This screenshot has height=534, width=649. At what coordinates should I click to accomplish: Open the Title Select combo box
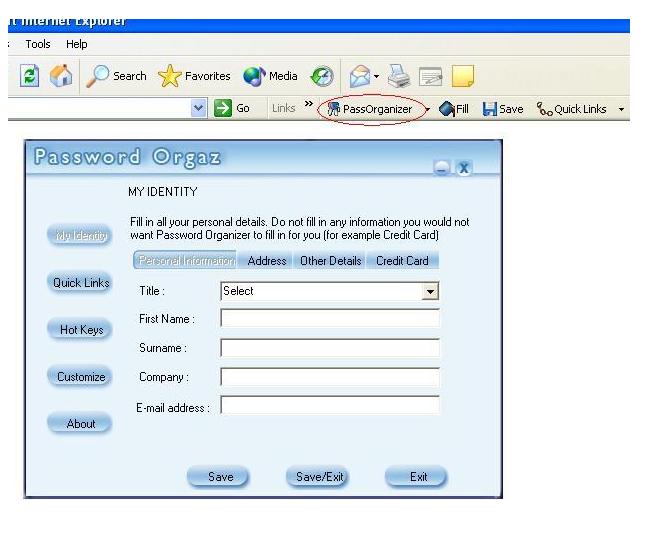[x=330, y=291]
